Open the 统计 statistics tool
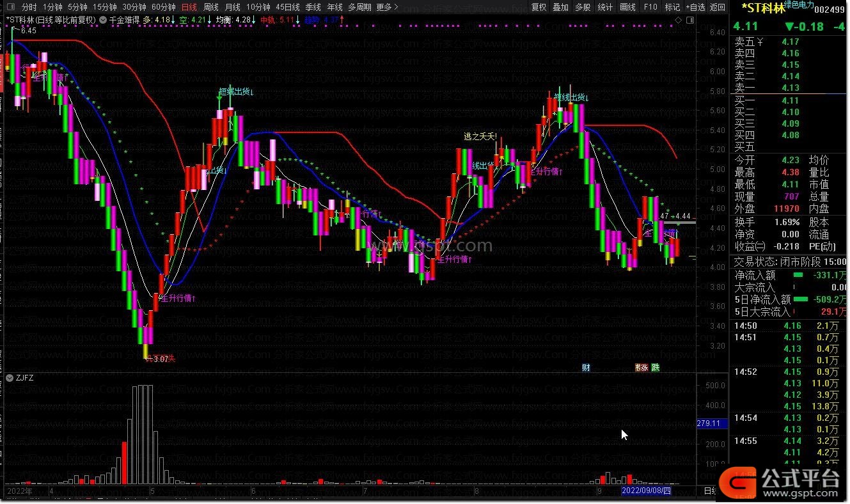The height and width of the screenshot is (504, 850). point(605,7)
